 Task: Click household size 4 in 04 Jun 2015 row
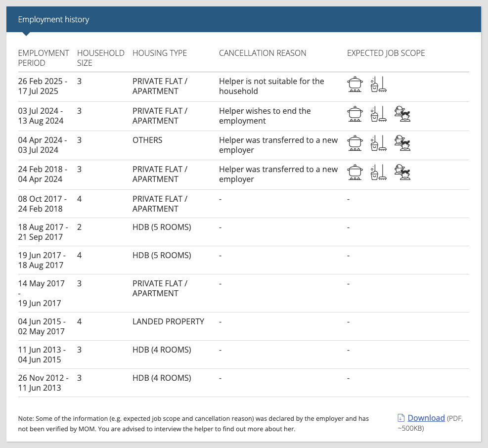(80, 321)
